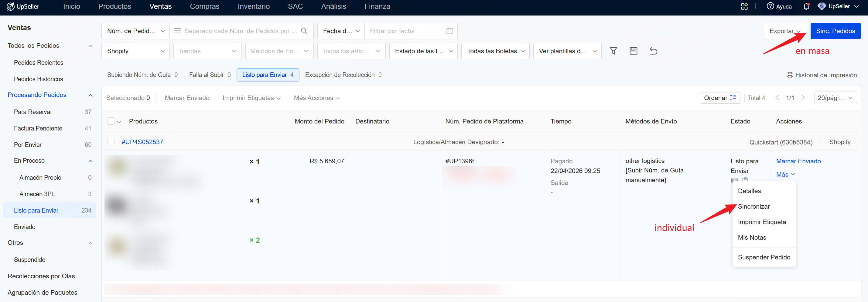
Task: Open the apps grid icon in header
Action: point(744,6)
